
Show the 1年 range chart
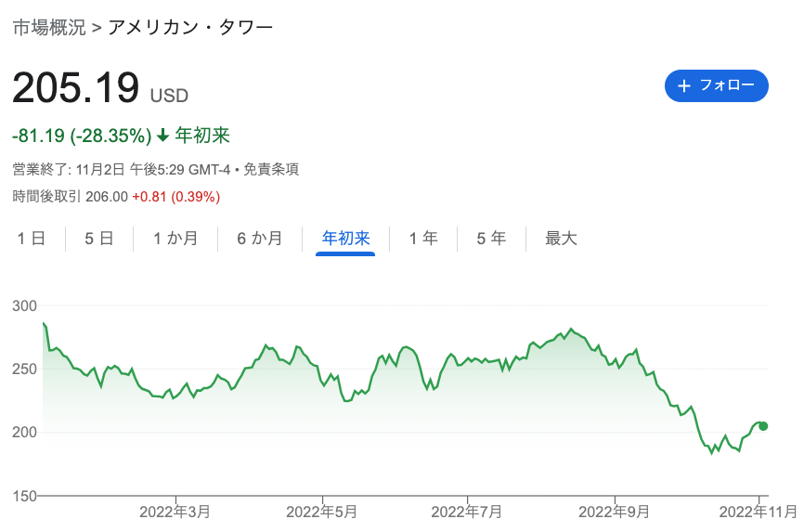coord(423,239)
